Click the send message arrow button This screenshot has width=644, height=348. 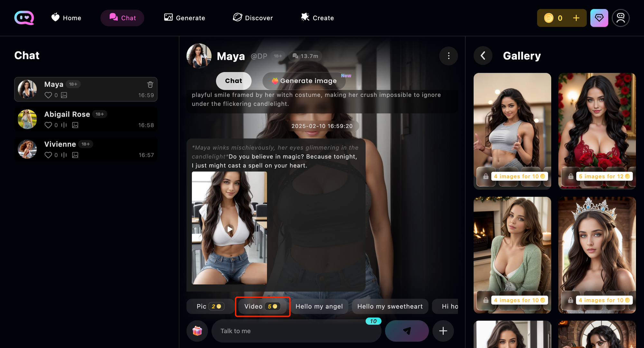(407, 331)
